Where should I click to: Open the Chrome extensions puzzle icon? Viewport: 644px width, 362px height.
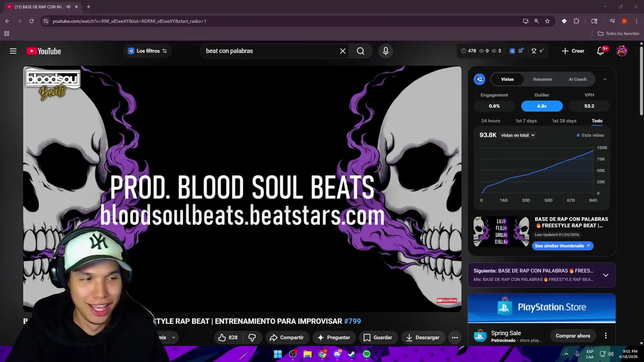click(577, 21)
